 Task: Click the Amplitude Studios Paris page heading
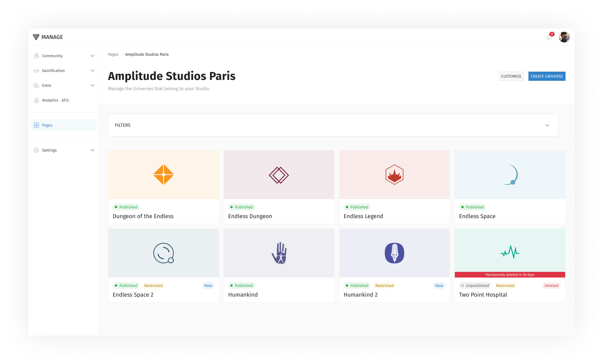172,76
